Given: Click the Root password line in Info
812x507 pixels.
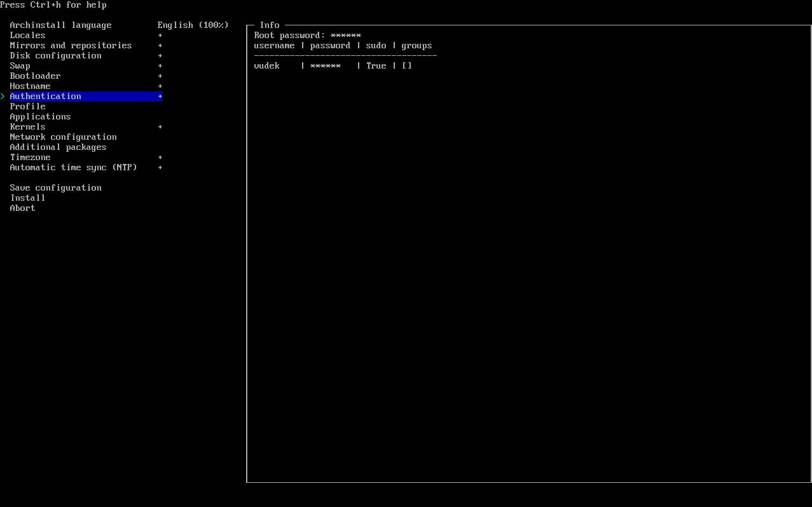Looking at the screenshot, I should click(308, 36).
